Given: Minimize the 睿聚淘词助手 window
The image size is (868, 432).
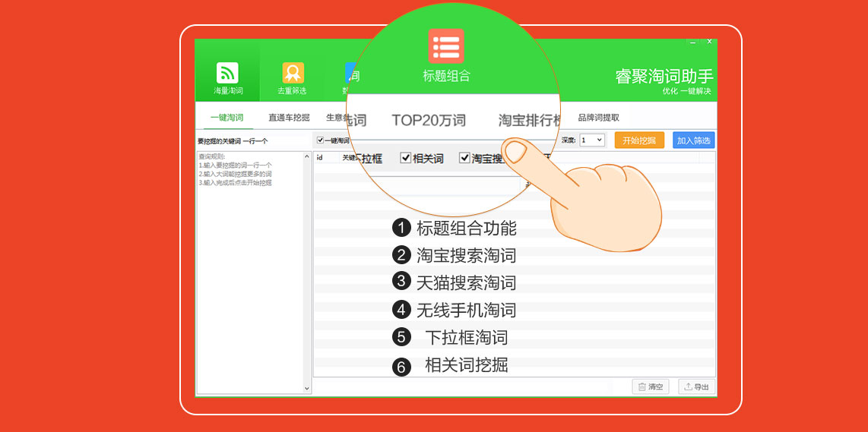Looking at the screenshot, I should coord(692,42).
